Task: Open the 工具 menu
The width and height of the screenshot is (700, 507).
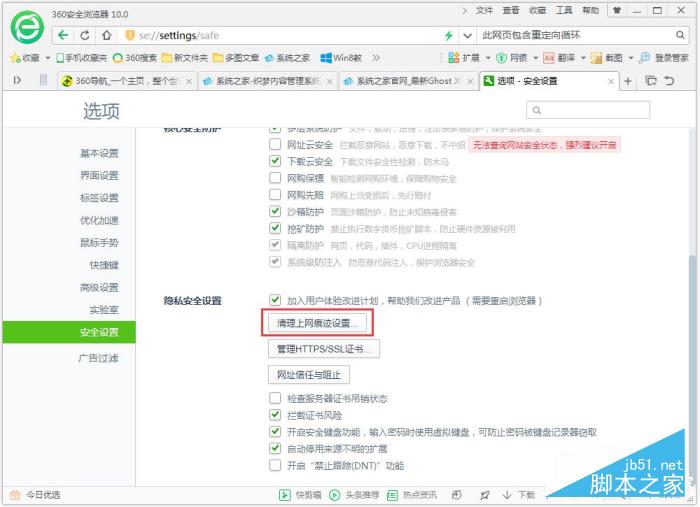Action: tap(564, 10)
